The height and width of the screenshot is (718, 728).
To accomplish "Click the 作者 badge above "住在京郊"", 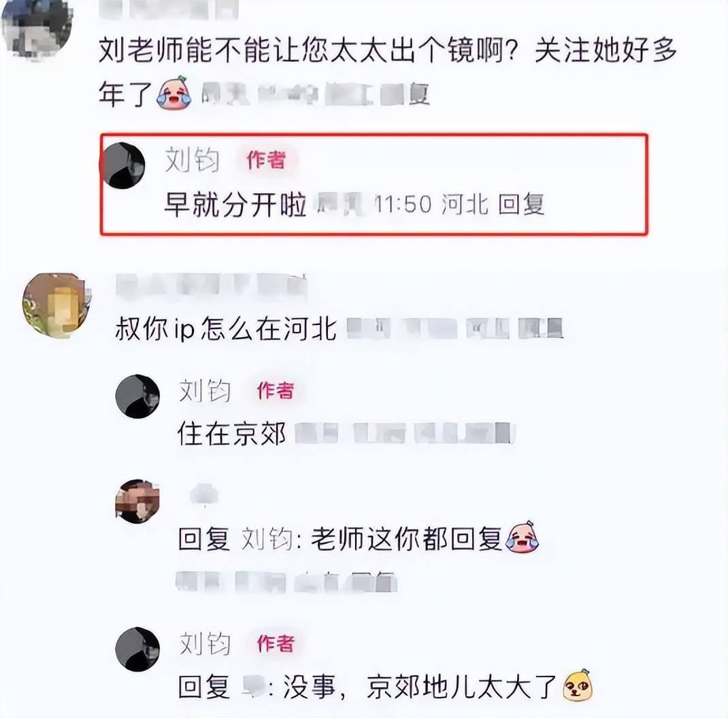I will 276,390.
